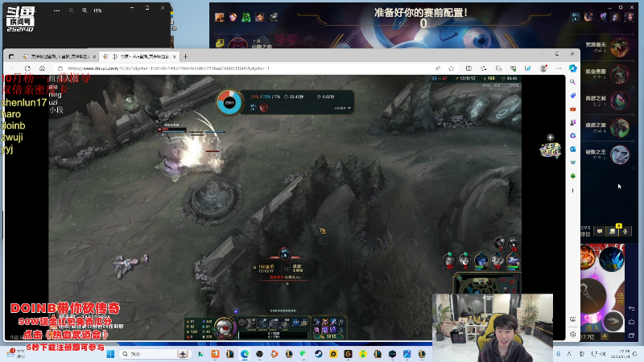Click the browser back arrow
Image resolution: width=644 pixels, height=362 pixels.
click(x=13, y=68)
